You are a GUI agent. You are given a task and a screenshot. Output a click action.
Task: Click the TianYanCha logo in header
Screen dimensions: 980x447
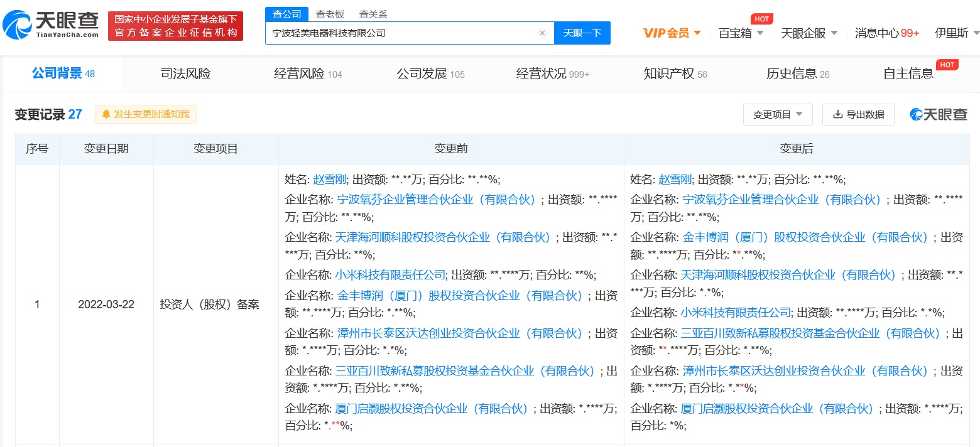52,25
